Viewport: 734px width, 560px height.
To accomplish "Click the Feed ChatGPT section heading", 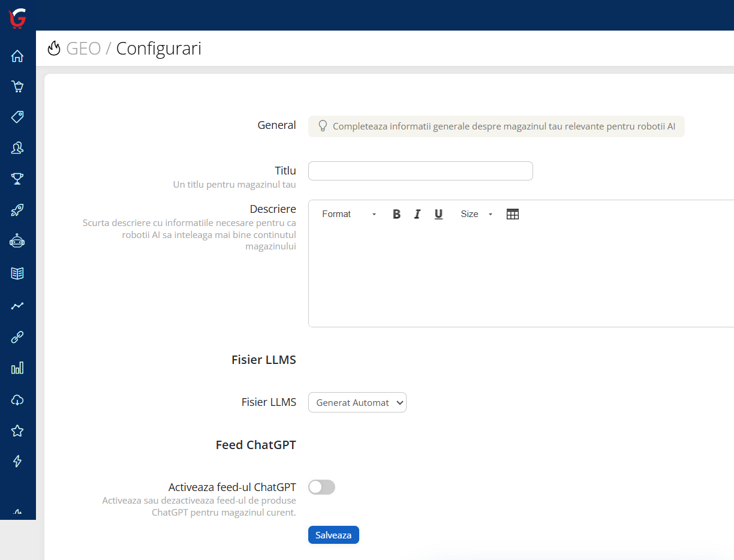I will pos(256,445).
